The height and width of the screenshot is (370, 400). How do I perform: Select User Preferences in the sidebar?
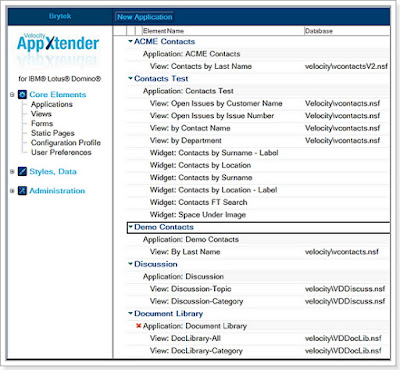[61, 152]
